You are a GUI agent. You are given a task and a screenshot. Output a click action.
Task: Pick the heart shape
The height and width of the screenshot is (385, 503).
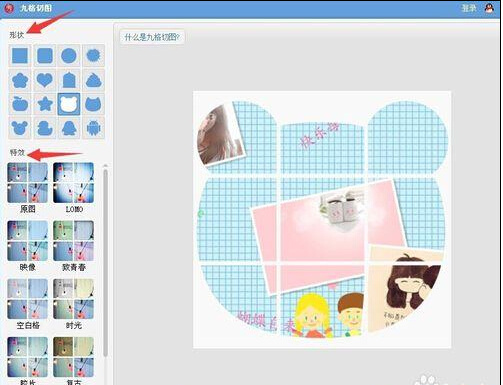coord(45,80)
